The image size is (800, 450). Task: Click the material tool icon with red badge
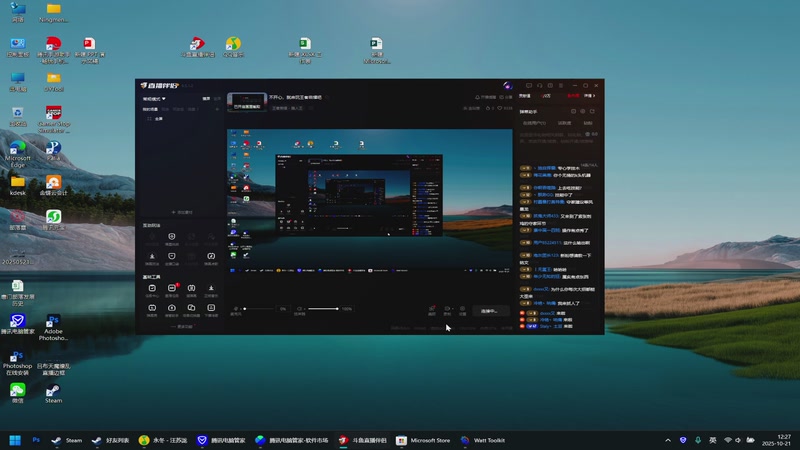point(172,288)
